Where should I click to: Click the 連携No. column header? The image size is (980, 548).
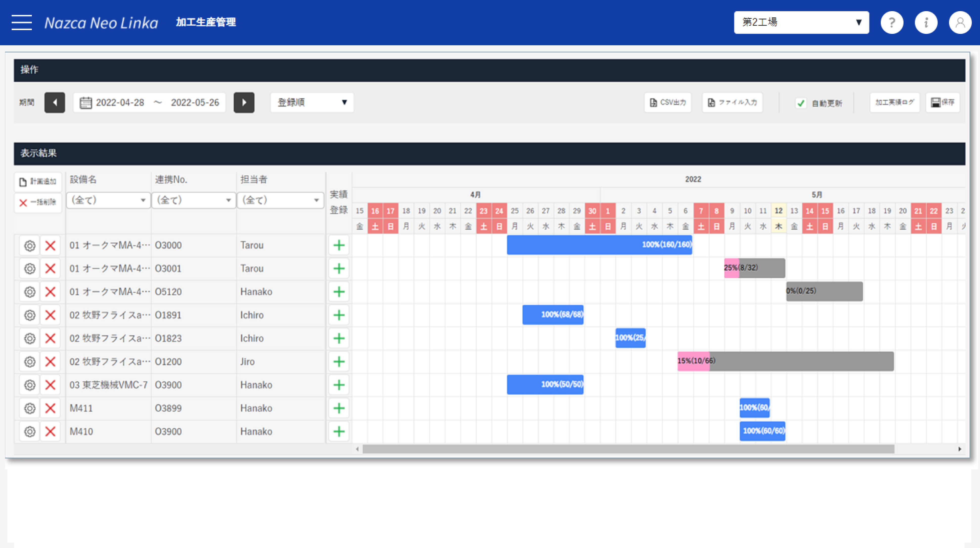(171, 179)
